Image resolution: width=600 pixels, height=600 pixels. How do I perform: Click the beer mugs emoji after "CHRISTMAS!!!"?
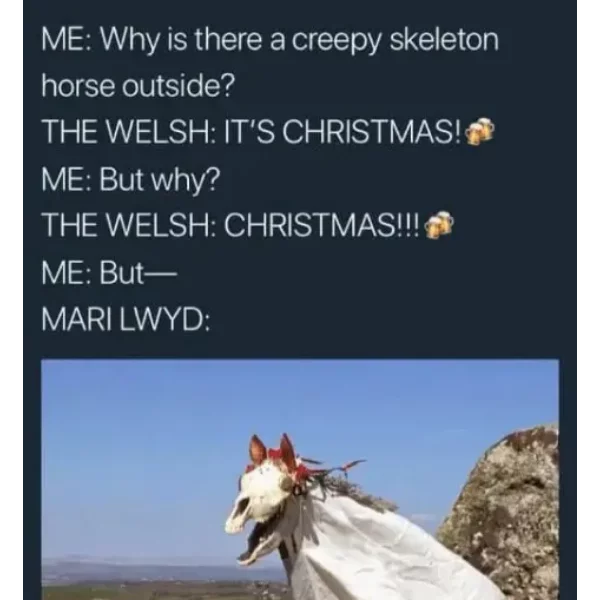439,225
